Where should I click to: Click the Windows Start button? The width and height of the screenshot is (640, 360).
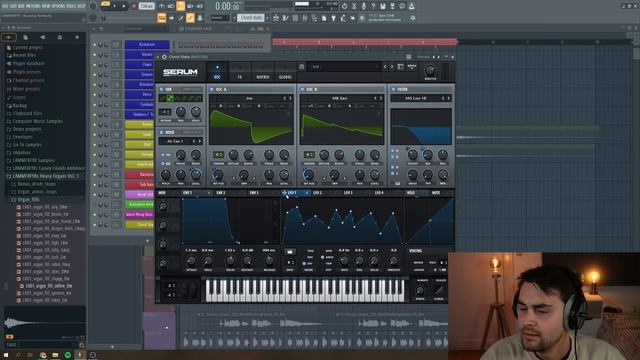pyautogui.click(x=5, y=355)
